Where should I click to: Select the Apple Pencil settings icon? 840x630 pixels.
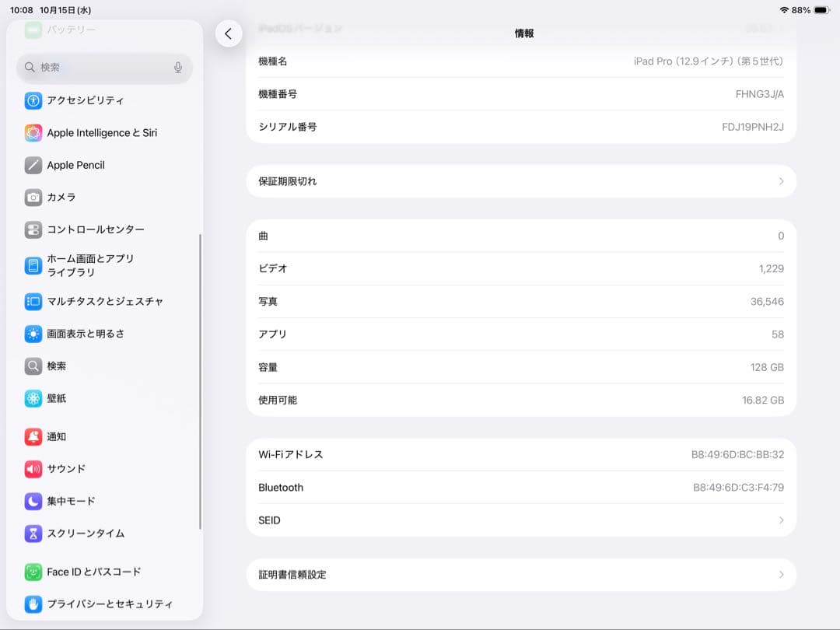click(x=32, y=165)
